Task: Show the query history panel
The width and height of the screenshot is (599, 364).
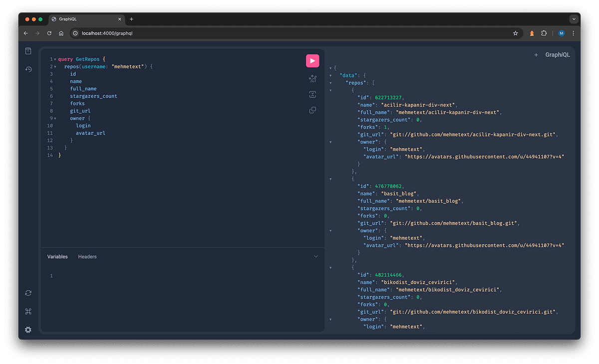Action: (x=28, y=69)
